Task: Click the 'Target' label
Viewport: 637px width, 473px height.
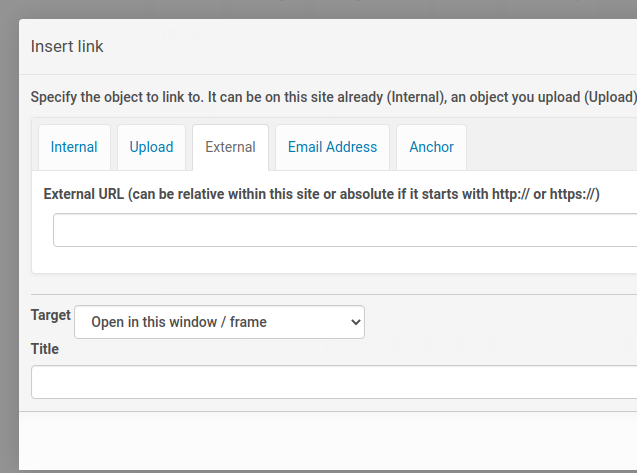Action: 51,315
